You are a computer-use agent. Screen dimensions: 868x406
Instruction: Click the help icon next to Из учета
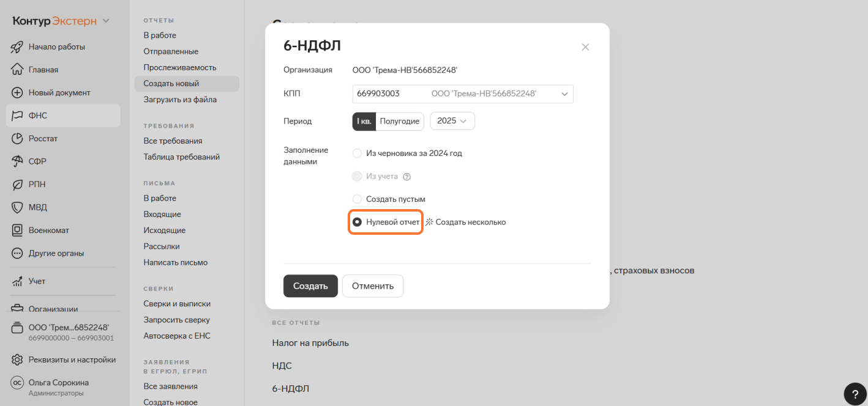point(406,177)
